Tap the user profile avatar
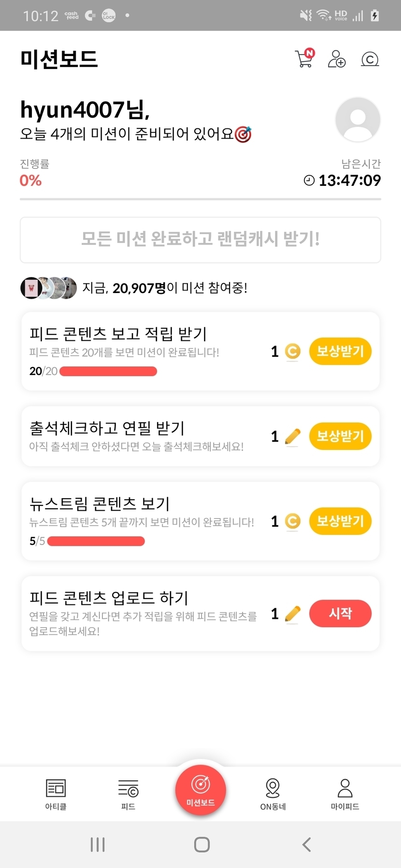 pyautogui.click(x=358, y=120)
